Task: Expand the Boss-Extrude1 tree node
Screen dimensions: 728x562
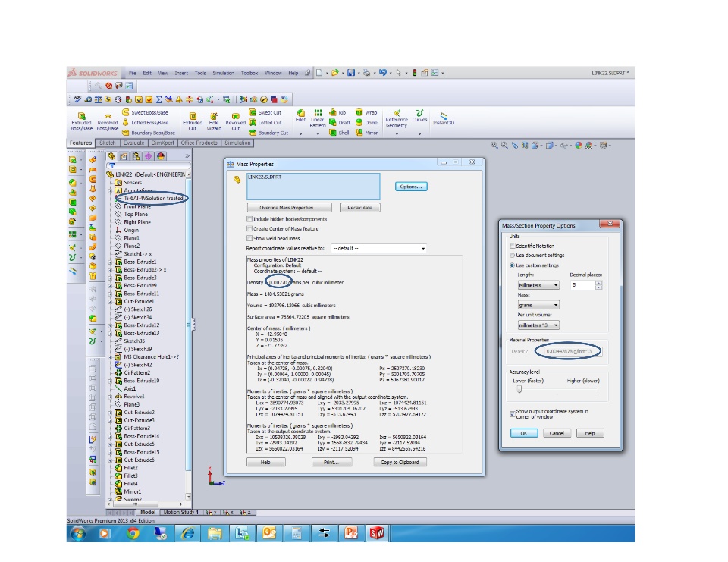Action: 111,262
